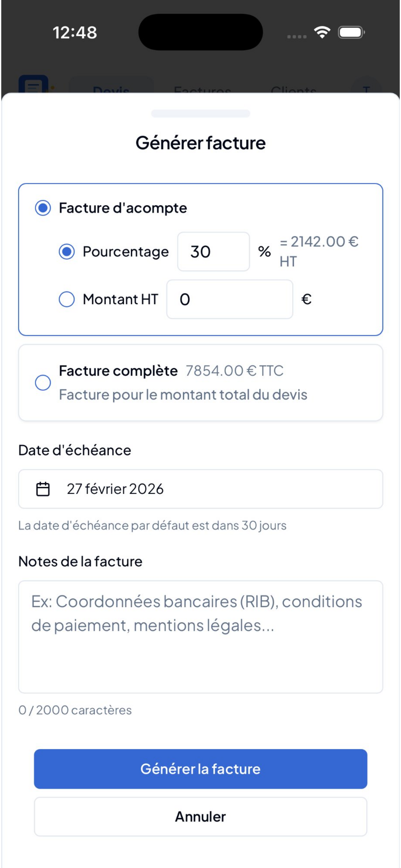
Task: Click into the Notes de la facture textarea
Action: pyautogui.click(x=201, y=637)
